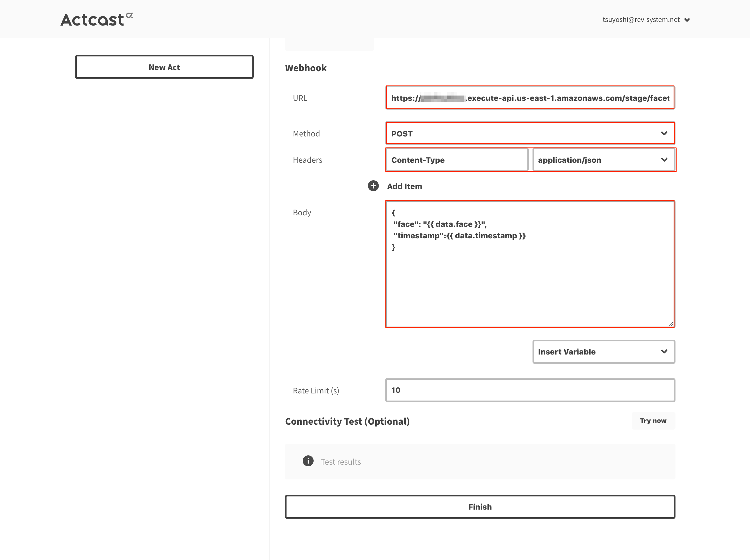The height and width of the screenshot is (560, 750).
Task: Click the plus icon to add header item
Action: point(373,186)
